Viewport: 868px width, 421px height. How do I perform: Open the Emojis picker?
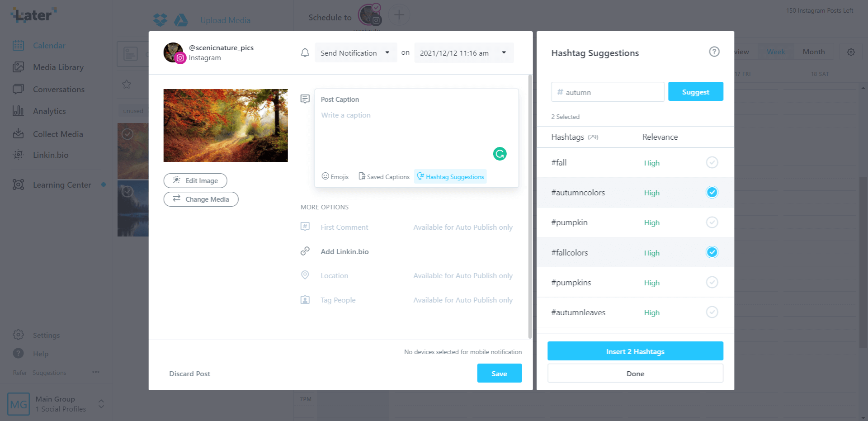point(335,176)
